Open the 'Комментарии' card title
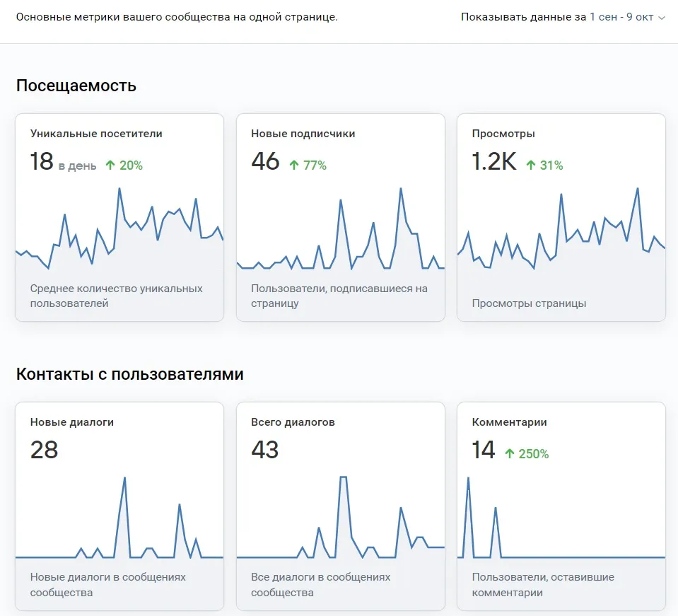The width and height of the screenshot is (678, 616). point(509,422)
